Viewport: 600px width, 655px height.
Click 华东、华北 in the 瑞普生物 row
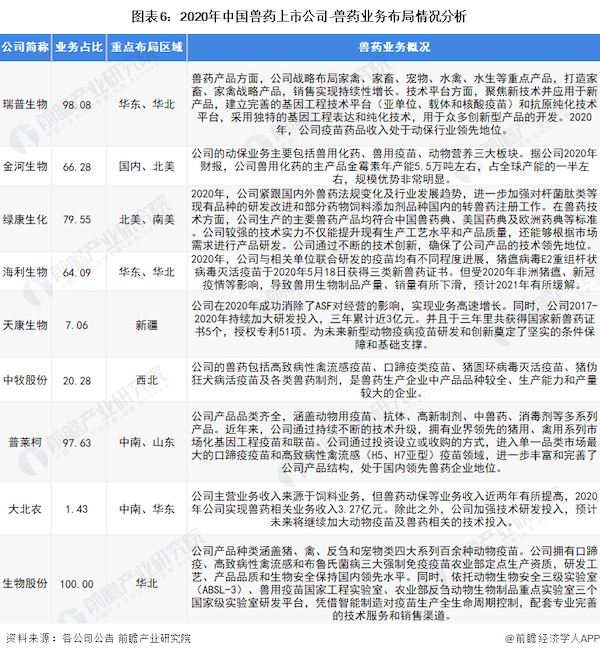point(147,104)
